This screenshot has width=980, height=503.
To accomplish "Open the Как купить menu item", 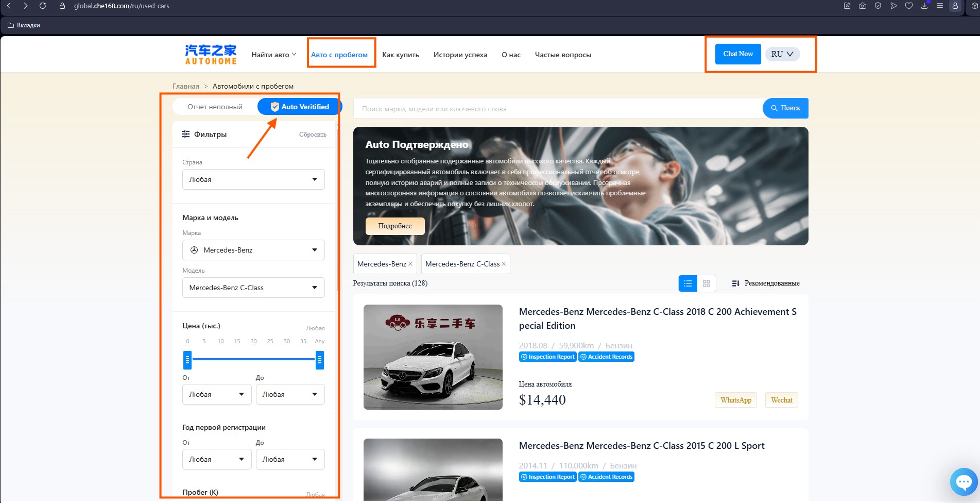I will [401, 55].
